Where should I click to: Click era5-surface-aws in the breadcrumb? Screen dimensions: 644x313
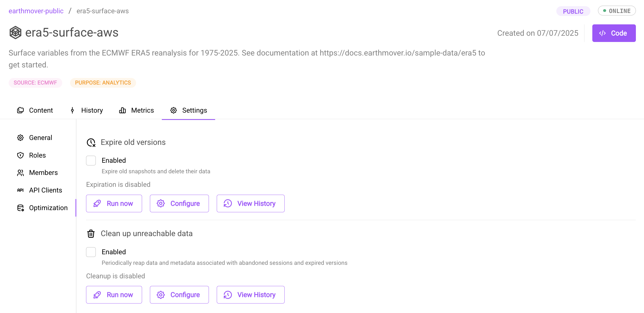click(x=103, y=11)
